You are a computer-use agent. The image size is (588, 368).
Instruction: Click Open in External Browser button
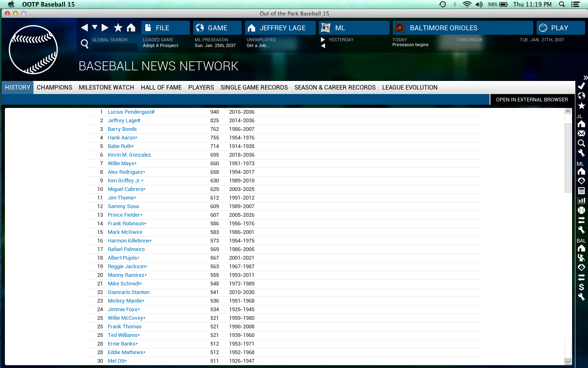532,100
